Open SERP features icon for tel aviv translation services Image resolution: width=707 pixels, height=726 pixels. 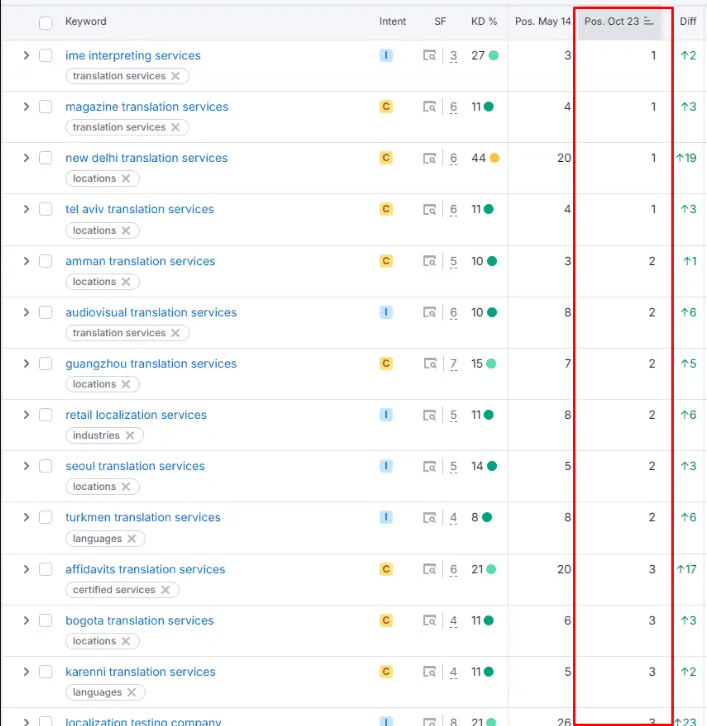[x=429, y=210]
